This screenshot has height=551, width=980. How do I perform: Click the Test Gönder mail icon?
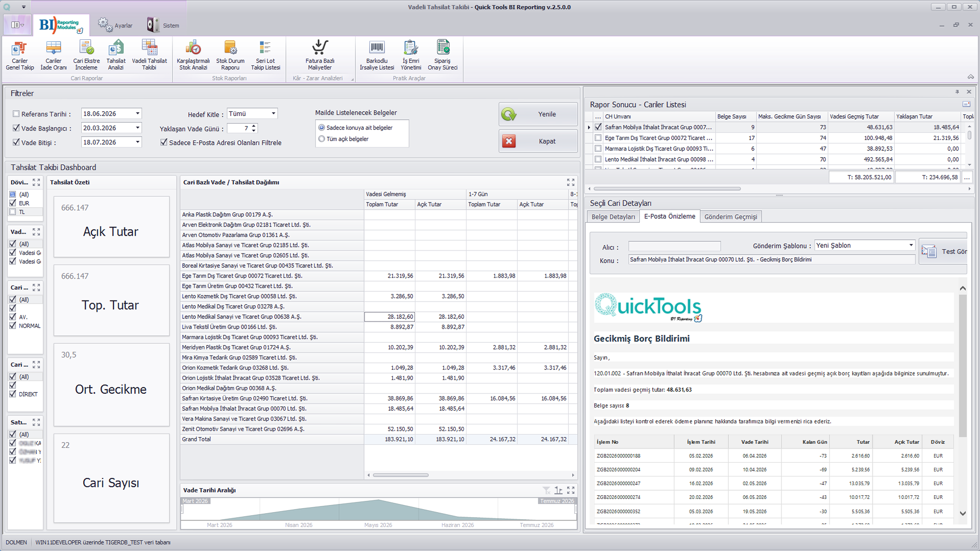coord(929,251)
